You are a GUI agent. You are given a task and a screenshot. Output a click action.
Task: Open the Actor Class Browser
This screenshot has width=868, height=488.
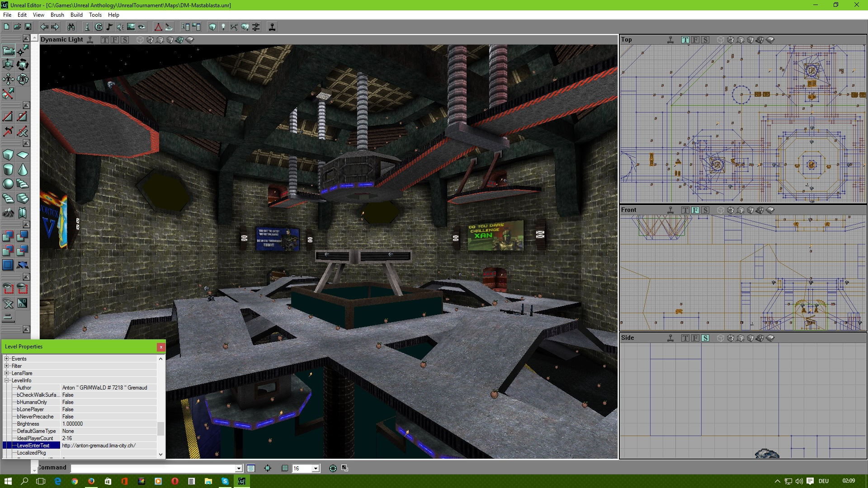(87, 27)
